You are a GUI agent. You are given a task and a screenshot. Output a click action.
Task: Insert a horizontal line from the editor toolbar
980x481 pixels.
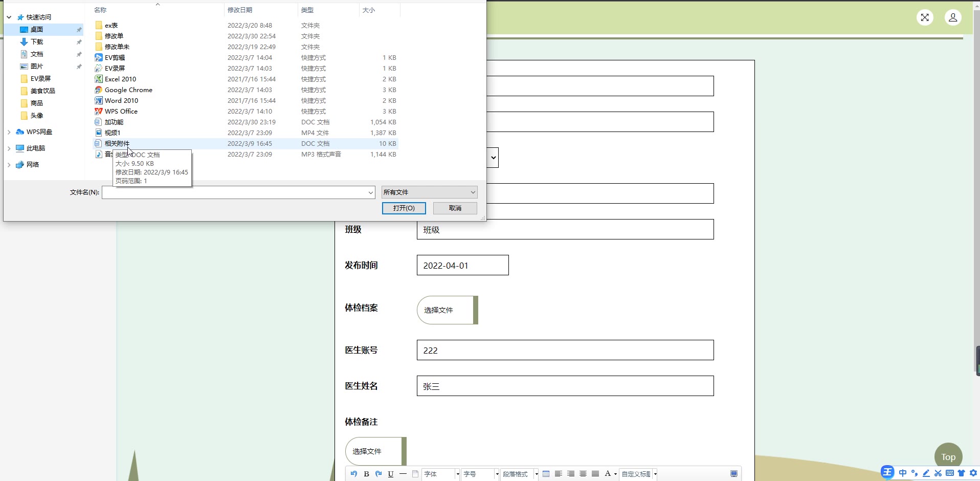coord(403,474)
